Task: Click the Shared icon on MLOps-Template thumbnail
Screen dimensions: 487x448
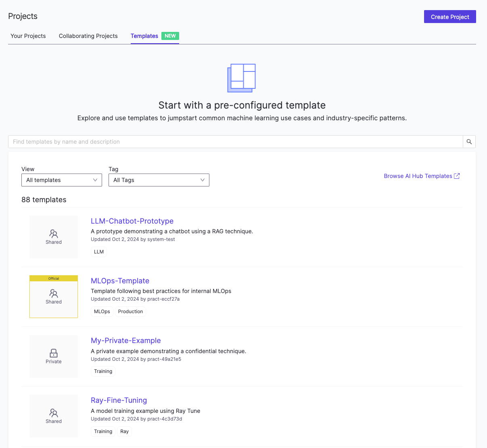Action: (x=54, y=293)
